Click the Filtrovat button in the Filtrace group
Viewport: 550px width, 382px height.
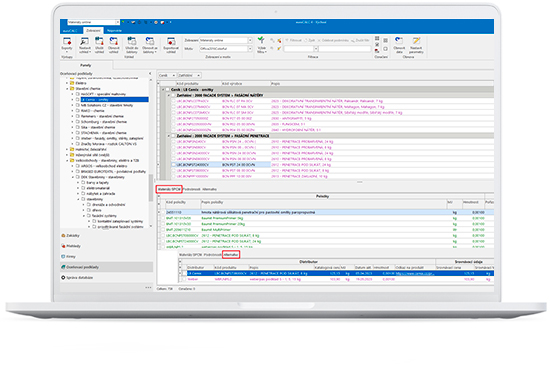coord(294,40)
